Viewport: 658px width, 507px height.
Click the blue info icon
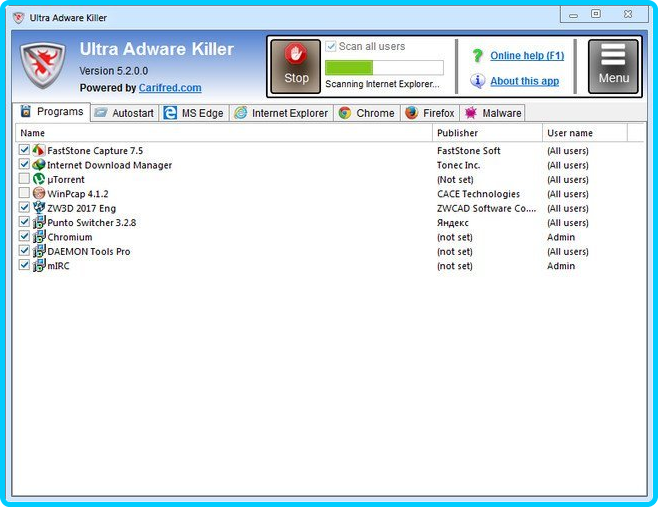(477, 81)
